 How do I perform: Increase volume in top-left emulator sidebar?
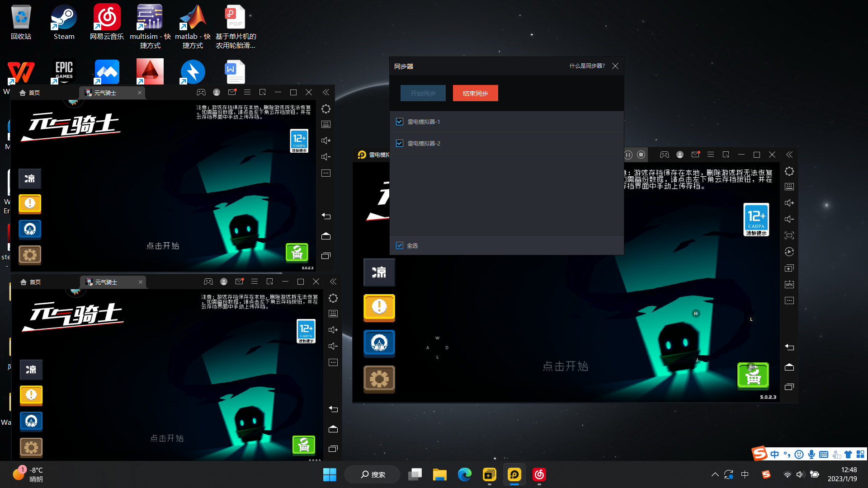point(326,141)
